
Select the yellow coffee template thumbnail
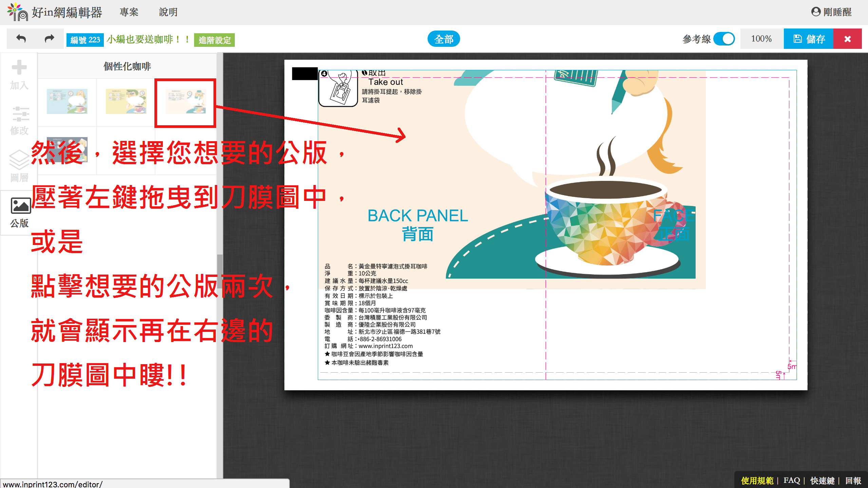[x=126, y=101]
